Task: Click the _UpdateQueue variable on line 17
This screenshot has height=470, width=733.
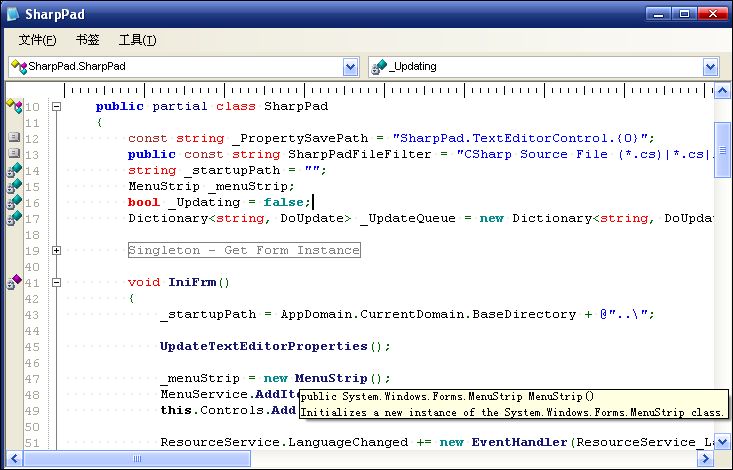Action: [408, 218]
